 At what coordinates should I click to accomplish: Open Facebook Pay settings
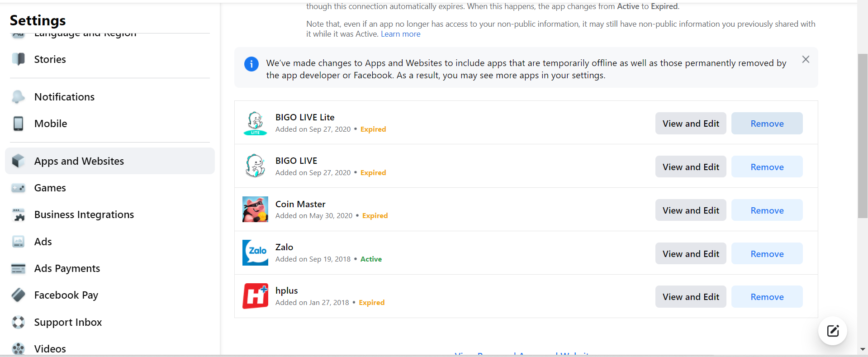pos(110,295)
